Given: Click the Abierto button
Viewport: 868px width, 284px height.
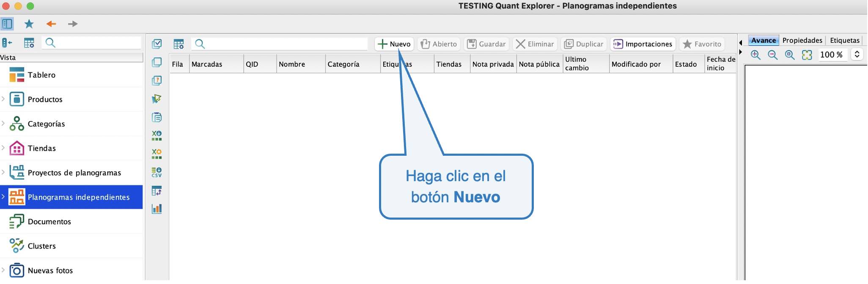Looking at the screenshot, I should 439,44.
